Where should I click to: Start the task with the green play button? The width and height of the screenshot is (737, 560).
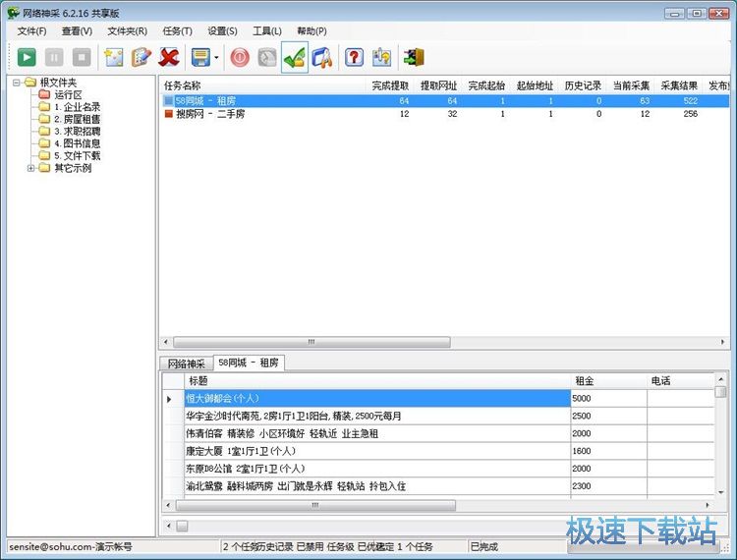[27, 58]
